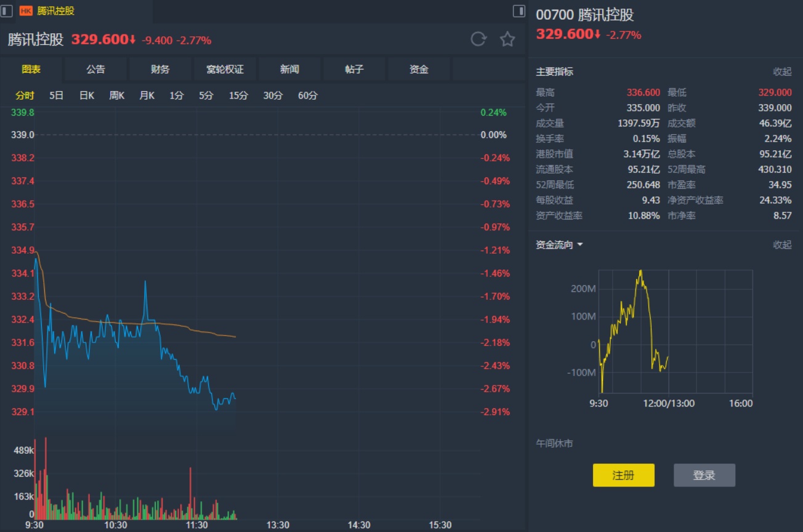
Task: Choose the 1分 interval
Action: [177, 95]
